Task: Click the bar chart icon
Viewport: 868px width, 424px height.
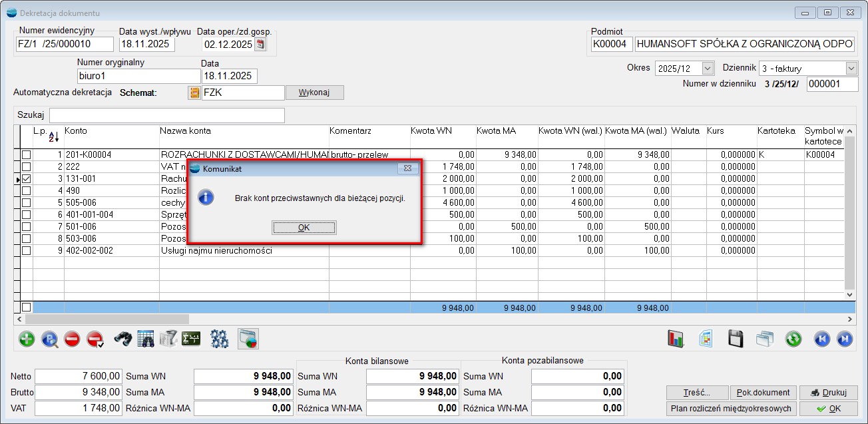Action: 676,339
